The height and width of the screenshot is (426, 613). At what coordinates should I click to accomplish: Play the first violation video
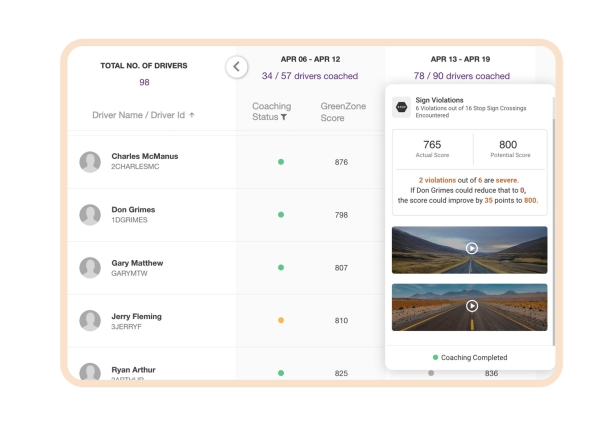(471, 249)
